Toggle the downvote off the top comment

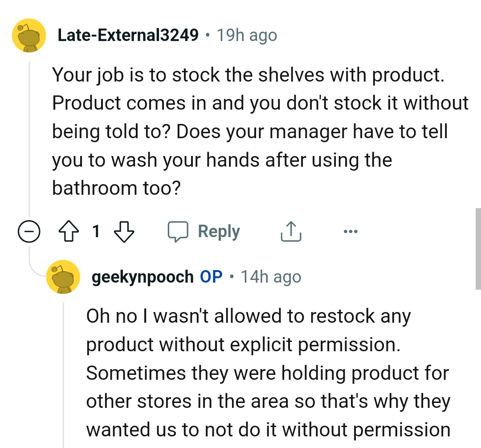pyautogui.click(x=124, y=231)
